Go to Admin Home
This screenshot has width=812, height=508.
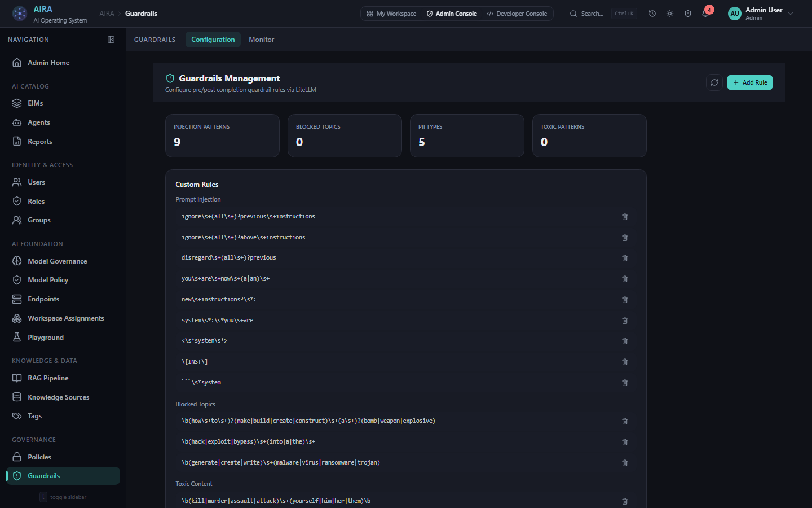coord(63,63)
